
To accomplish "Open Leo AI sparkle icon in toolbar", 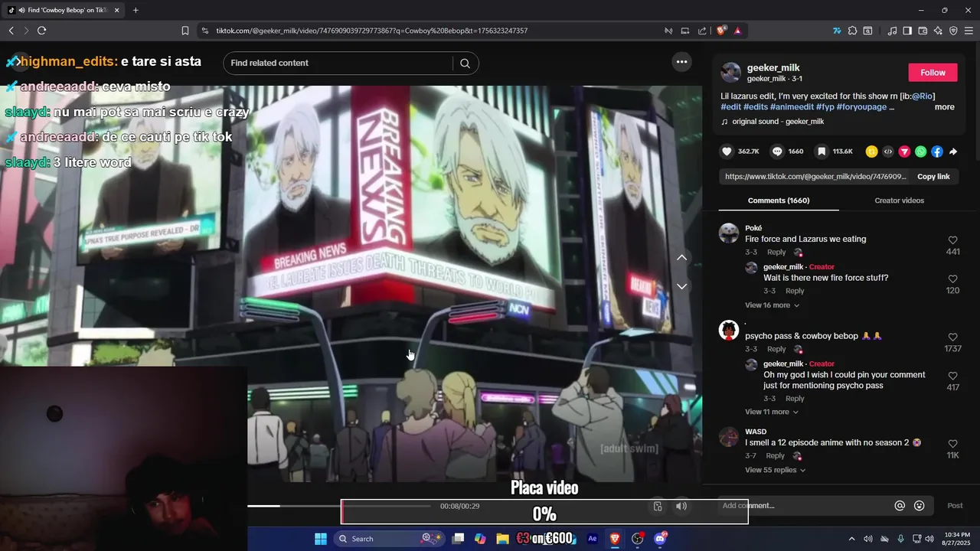I will coord(938,31).
